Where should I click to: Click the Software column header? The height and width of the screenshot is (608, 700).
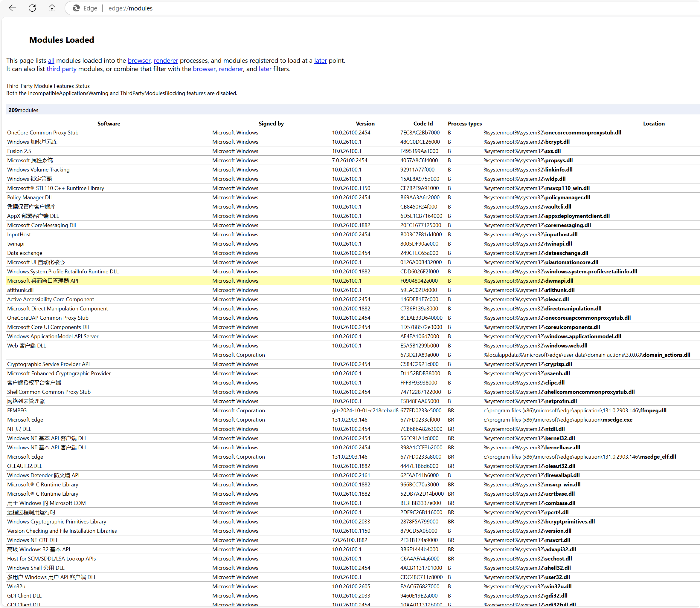coord(109,123)
